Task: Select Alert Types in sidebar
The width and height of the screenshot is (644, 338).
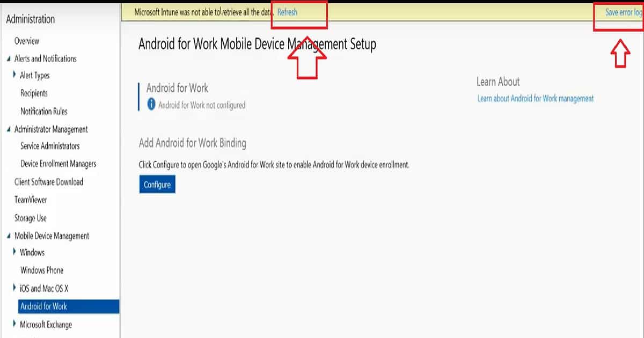Action: (35, 76)
